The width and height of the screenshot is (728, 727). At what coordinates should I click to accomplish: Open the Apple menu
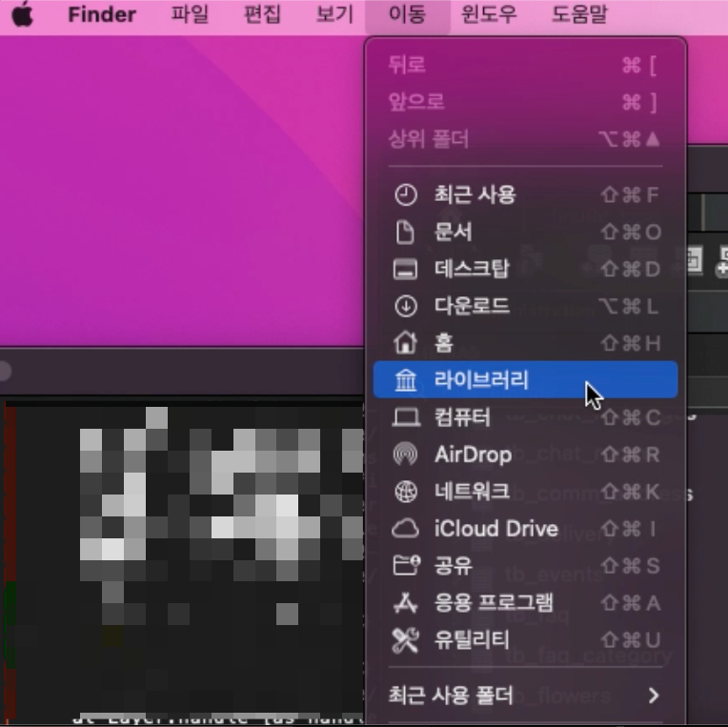pos(22,14)
